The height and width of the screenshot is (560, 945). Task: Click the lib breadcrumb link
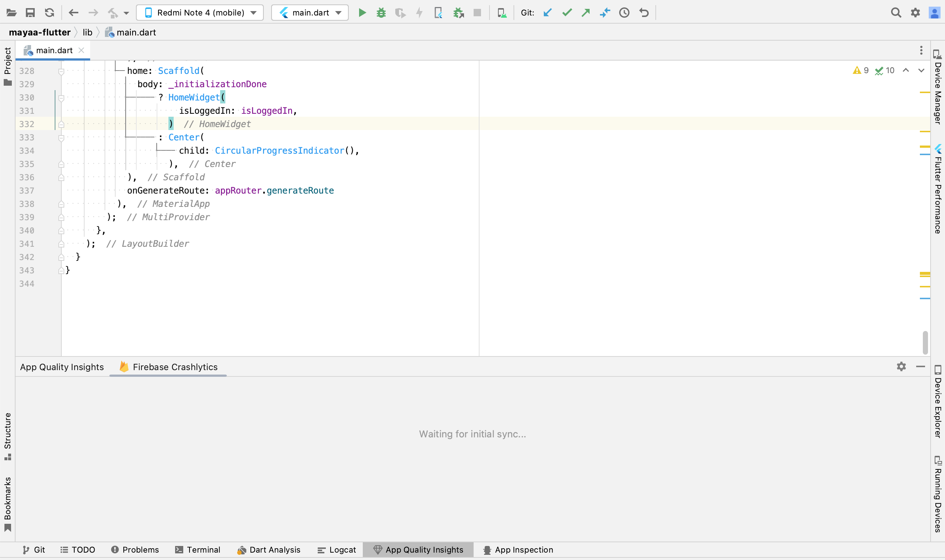(x=88, y=33)
